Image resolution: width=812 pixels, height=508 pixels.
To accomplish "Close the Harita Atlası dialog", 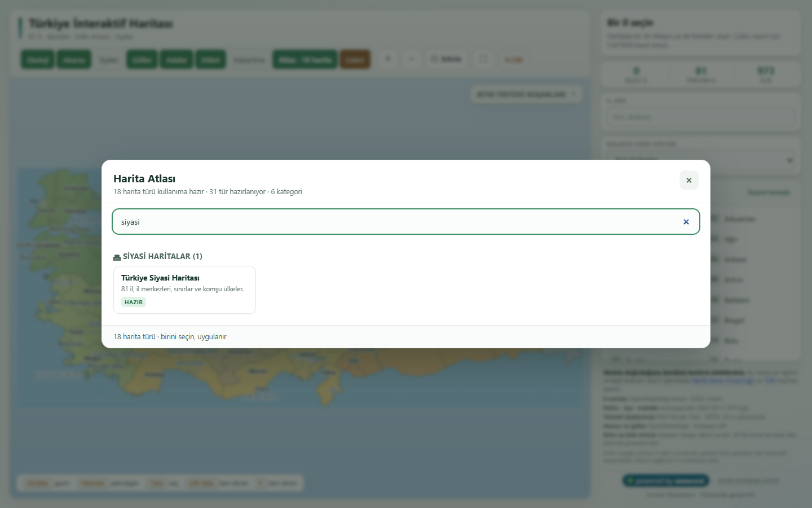I will coord(689,180).
